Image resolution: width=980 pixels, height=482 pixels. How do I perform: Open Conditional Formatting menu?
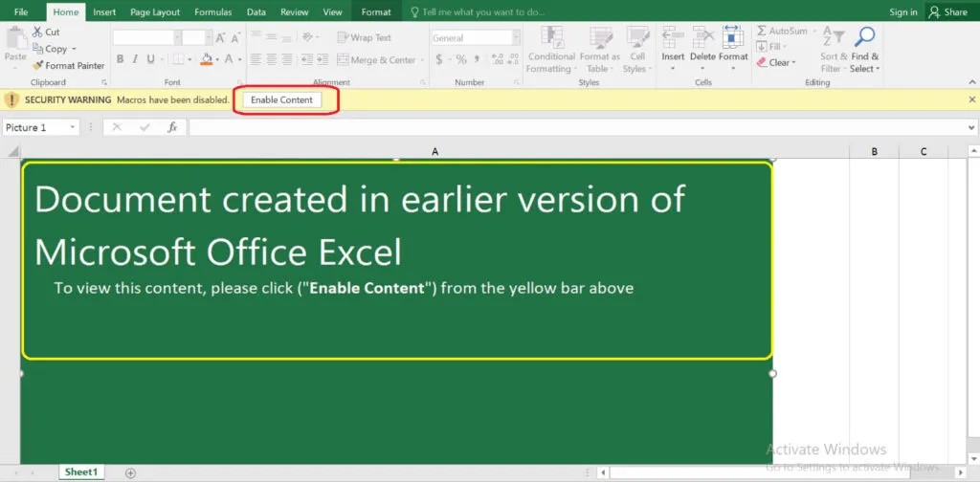(551, 50)
